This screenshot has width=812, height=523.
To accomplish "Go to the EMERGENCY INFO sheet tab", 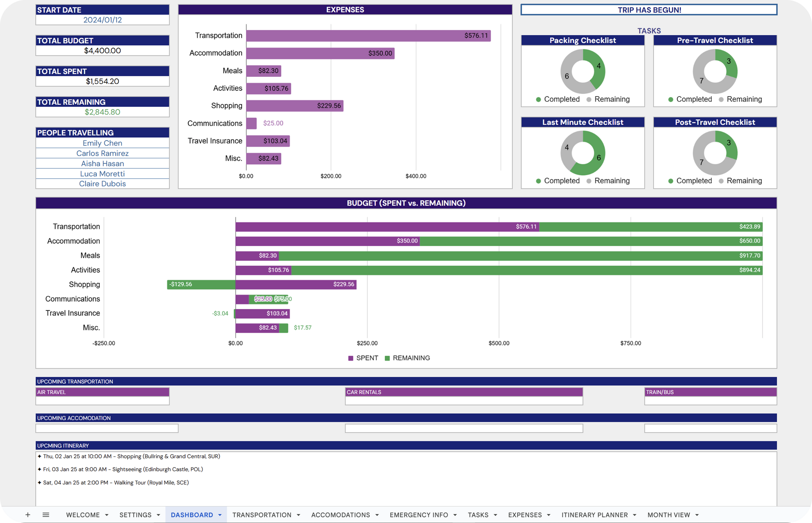I will [418, 515].
